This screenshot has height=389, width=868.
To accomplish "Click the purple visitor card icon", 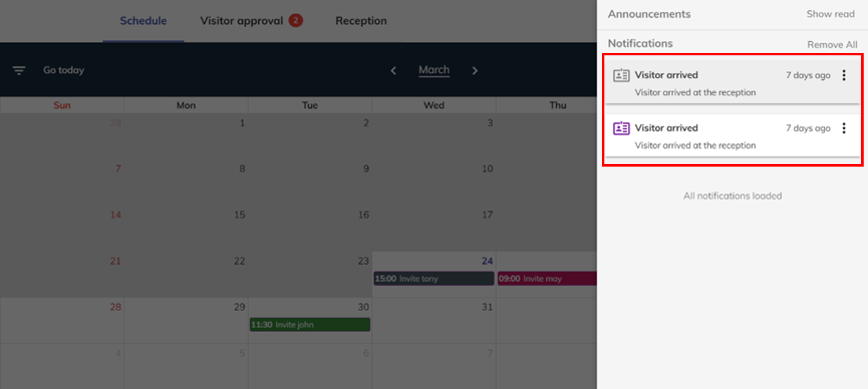I will 621,128.
